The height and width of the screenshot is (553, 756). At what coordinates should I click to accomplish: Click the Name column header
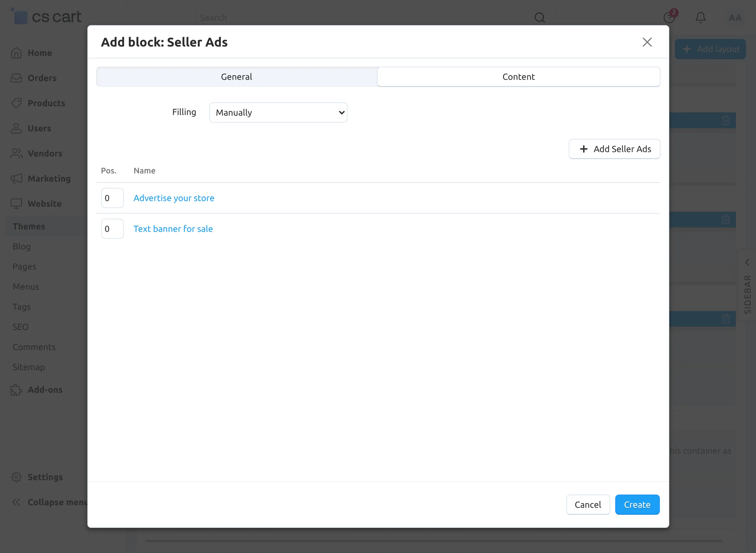[x=144, y=171]
